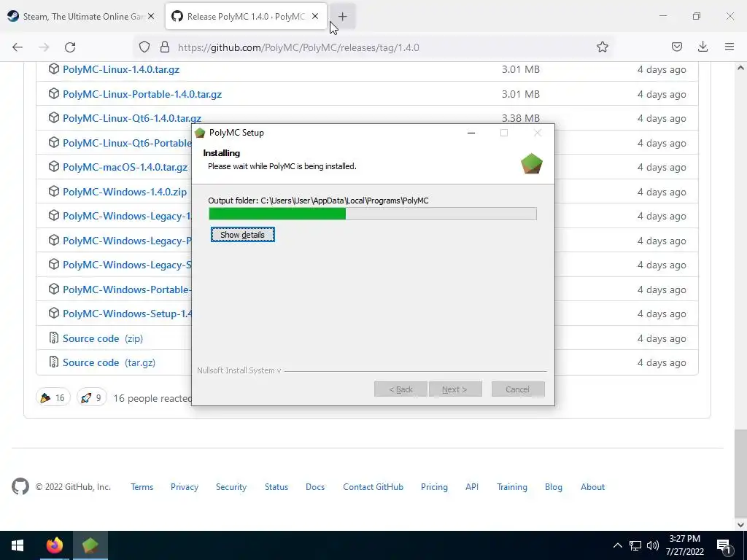
Task: Click Firefox in the taskbar
Action: click(54, 545)
